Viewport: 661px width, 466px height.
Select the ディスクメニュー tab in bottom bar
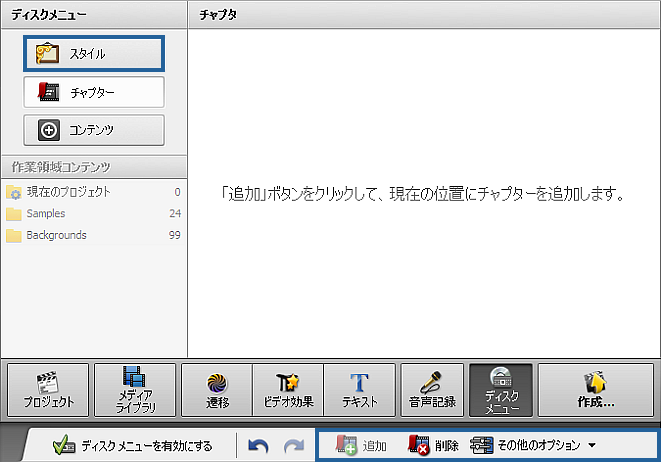[501, 391]
